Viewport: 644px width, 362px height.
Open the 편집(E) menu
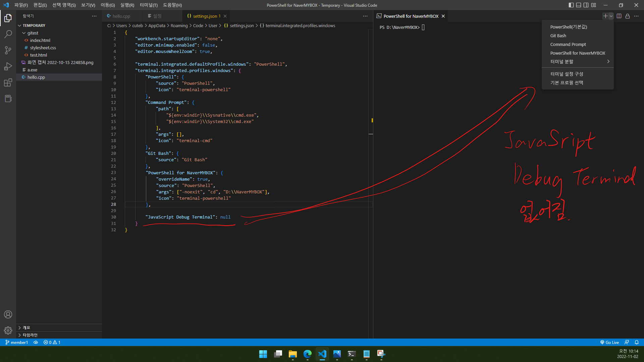tap(40, 5)
